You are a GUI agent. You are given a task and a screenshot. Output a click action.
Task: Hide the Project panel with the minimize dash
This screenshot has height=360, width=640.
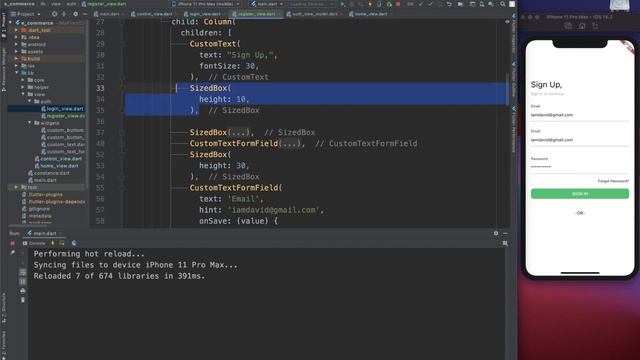(84, 14)
